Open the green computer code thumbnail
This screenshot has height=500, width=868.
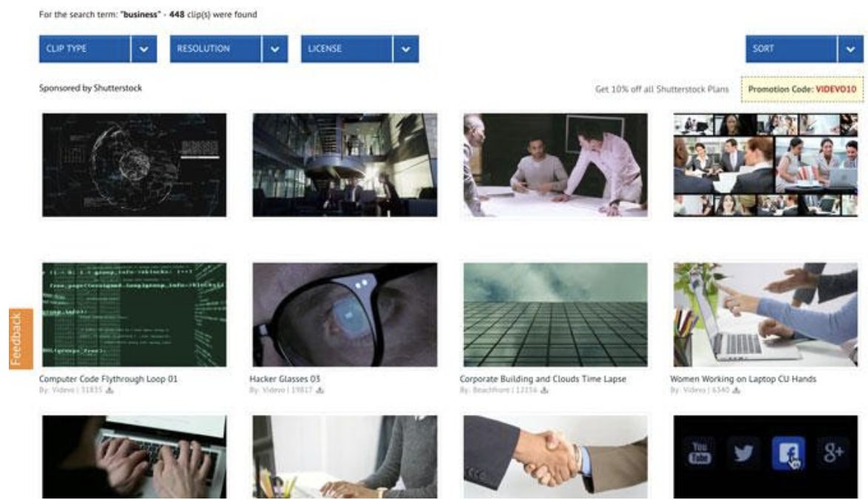pyautogui.click(x=135, y=314)
